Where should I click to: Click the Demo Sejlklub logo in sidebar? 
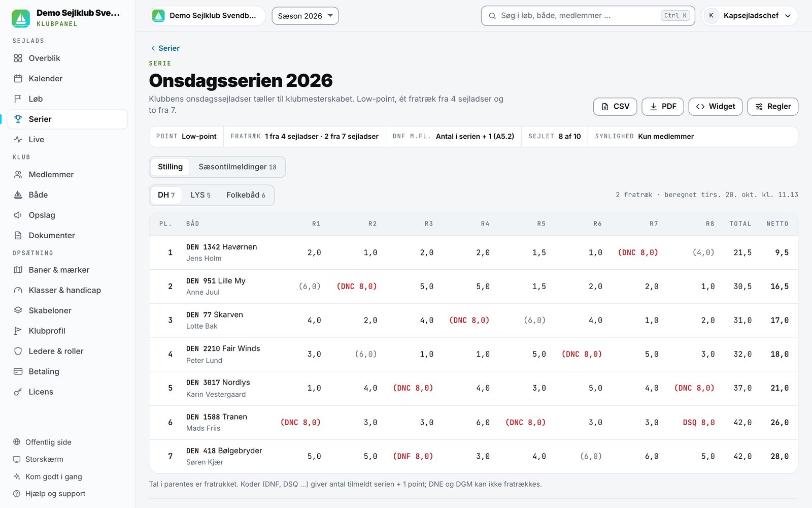click(21, 18)
